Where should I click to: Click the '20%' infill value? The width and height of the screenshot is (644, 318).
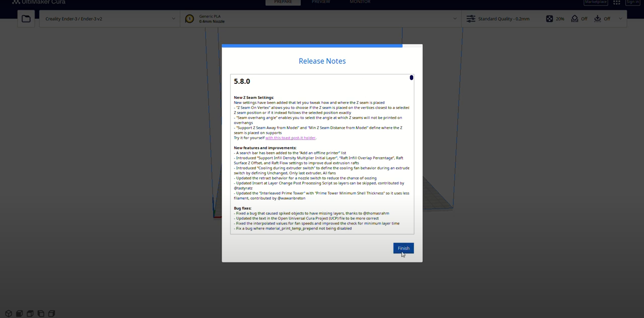tap(560, 19)
